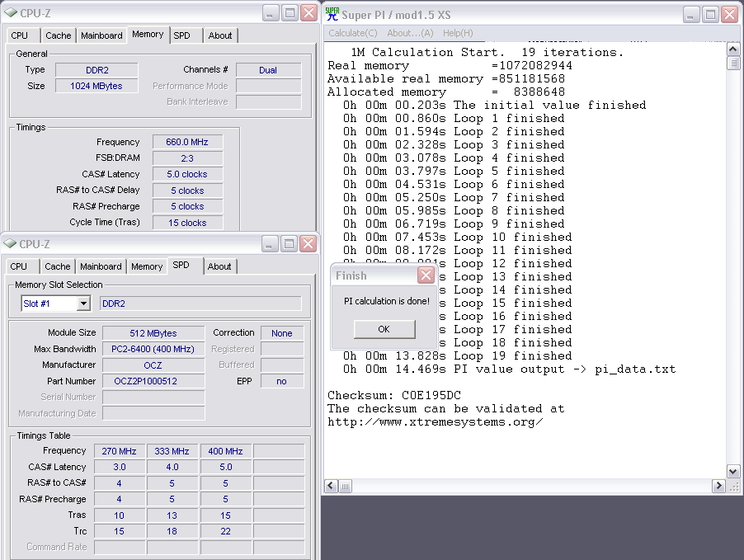Open the Calculate(C) menu
Screen dimensions: 744x560
point(352,33)
